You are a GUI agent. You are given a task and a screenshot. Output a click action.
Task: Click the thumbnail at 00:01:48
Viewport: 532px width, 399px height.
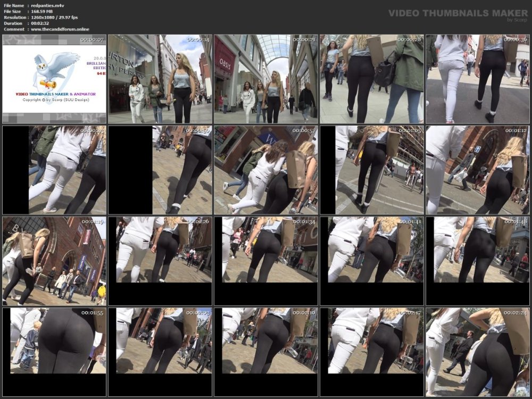(x=478, y=261)
